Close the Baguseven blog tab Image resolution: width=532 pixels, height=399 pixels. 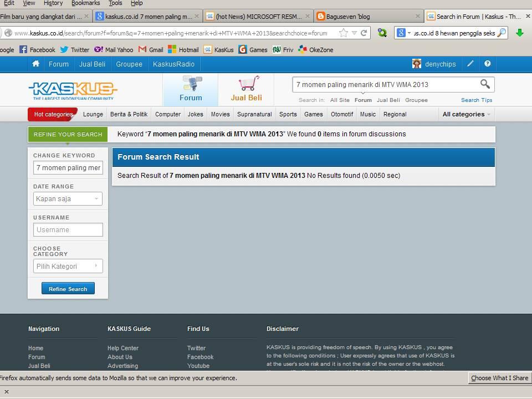(418, 16)
